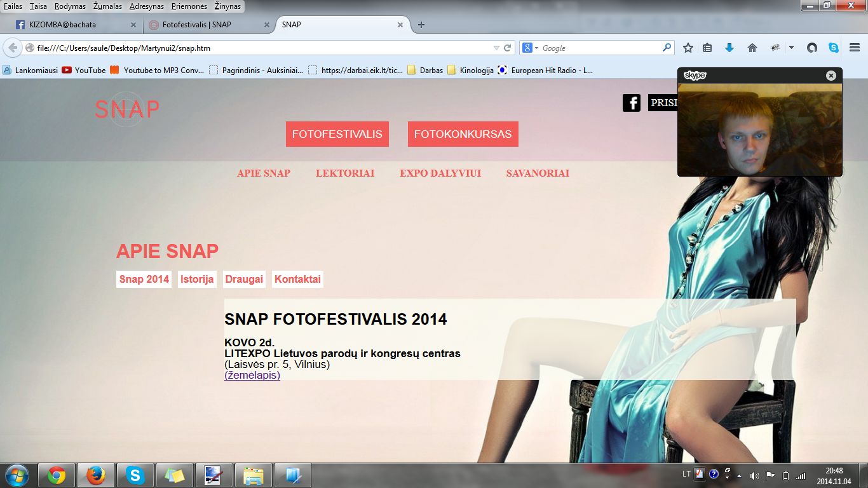Viewport: 868px width, 488px height.
Task: Open the Firefox hamburger menu
Action: click(855, 48)
